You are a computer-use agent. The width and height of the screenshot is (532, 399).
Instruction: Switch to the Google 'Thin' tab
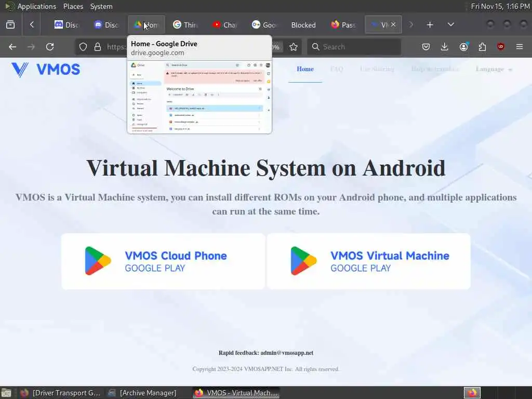coord(185,25)
